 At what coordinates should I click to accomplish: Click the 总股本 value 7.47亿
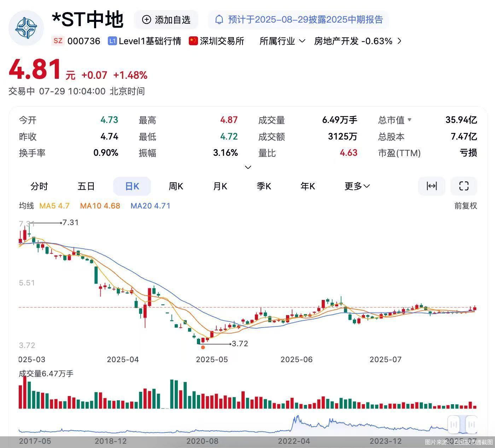click(x=464, y=136)
